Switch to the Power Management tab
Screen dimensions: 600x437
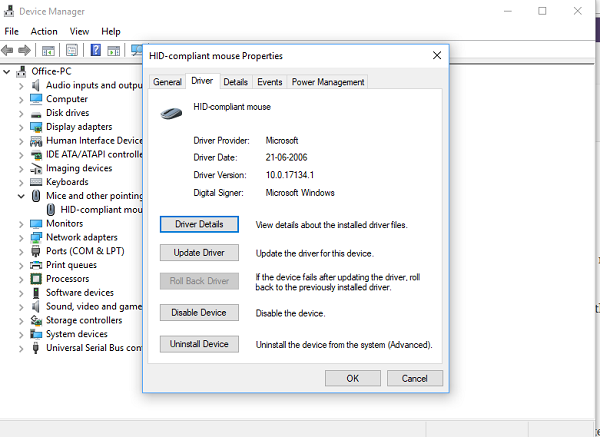coord(328,82)
